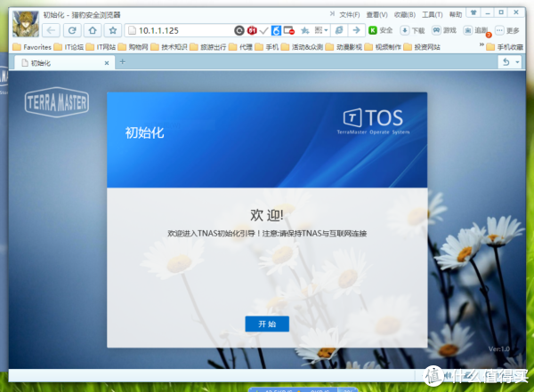Open a new tab with plus button

pyautogui.click(x=123, y=62)
